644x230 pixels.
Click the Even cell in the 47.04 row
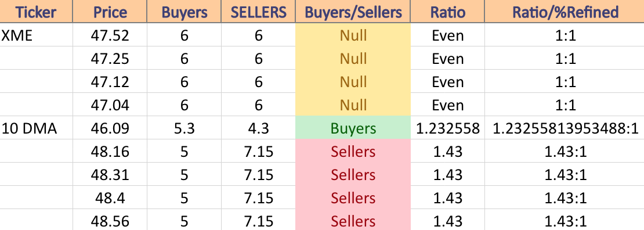pyautogui.click(x=447, y=105)
